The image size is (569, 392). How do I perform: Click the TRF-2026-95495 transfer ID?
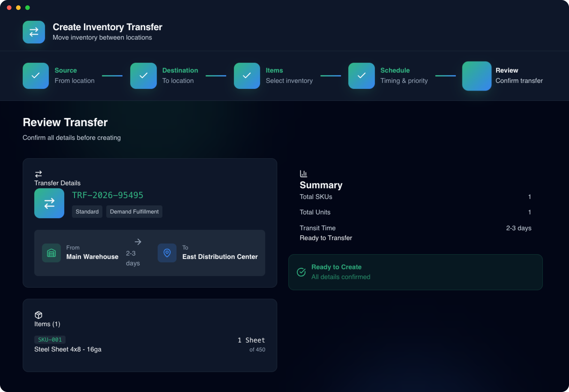[107, 195]
